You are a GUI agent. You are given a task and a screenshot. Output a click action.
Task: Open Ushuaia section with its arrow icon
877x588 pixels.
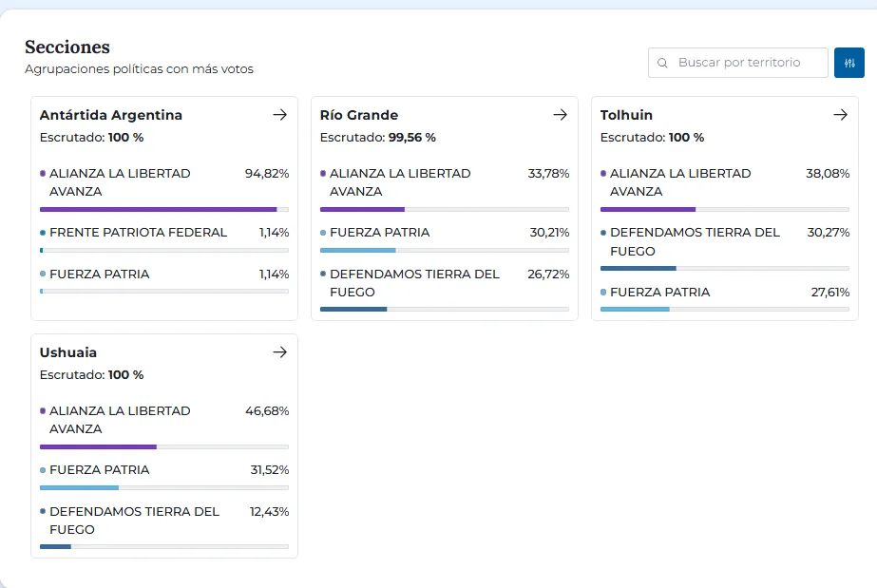pyautogui.click(x=279, y=352)
